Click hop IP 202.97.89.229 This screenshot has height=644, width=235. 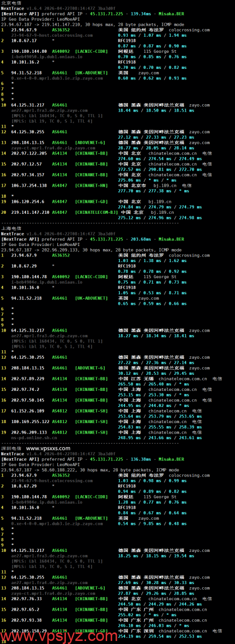[28, 379]
